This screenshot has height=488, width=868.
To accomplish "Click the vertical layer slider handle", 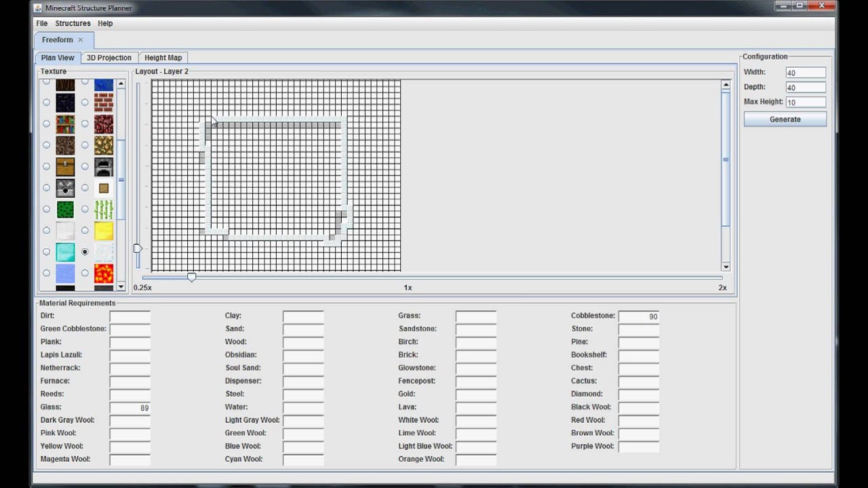I will tap(138, 248).
